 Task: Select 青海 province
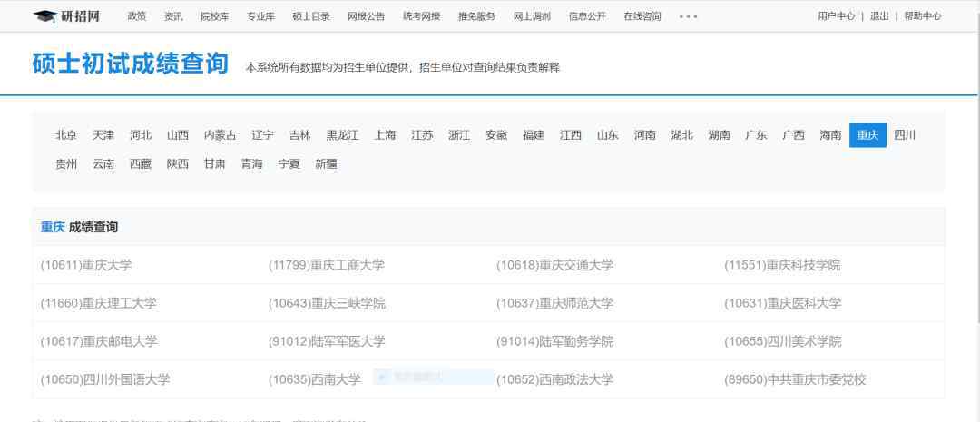click(x=252, y=164)
